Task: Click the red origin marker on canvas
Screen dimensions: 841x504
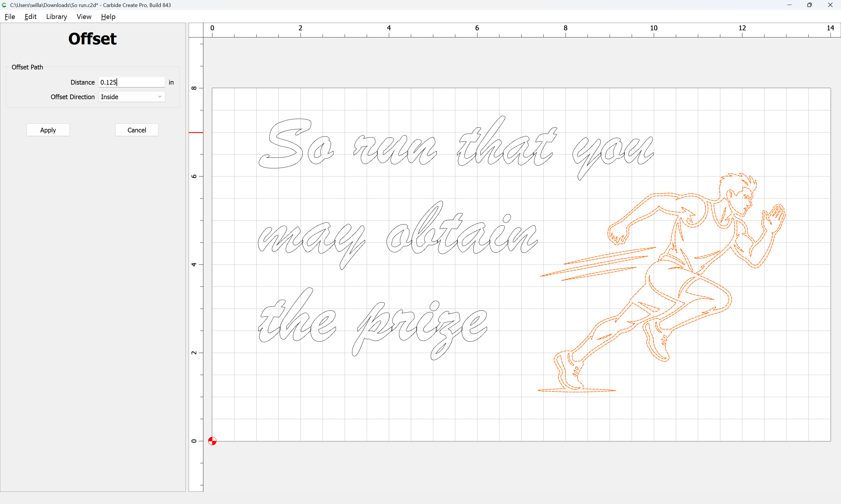Action: pos(212,441)
